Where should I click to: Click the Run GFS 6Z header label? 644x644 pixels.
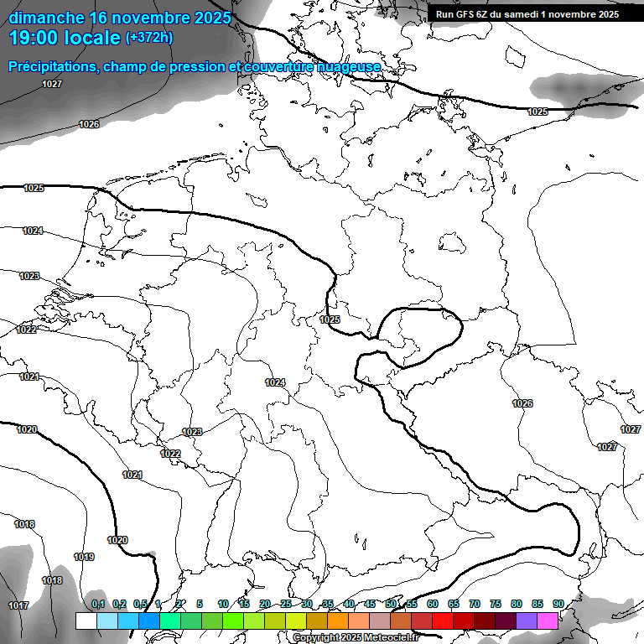[x=527, y=14]
